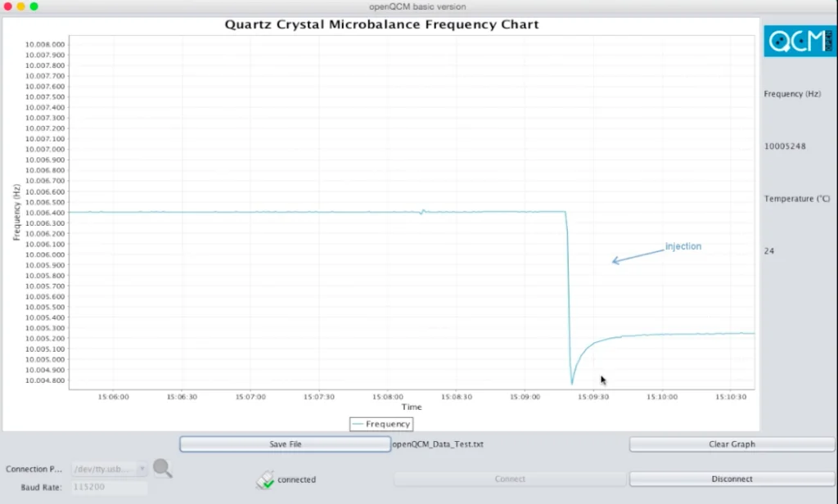Click the Baud Rate field showing 115200
838x504 pixels.
click(x=109, y=487)
